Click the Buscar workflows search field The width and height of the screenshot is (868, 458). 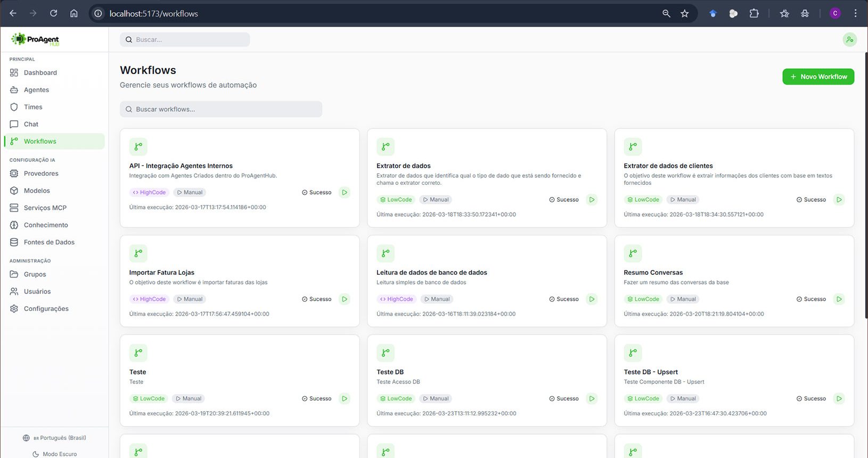[221, 109]
